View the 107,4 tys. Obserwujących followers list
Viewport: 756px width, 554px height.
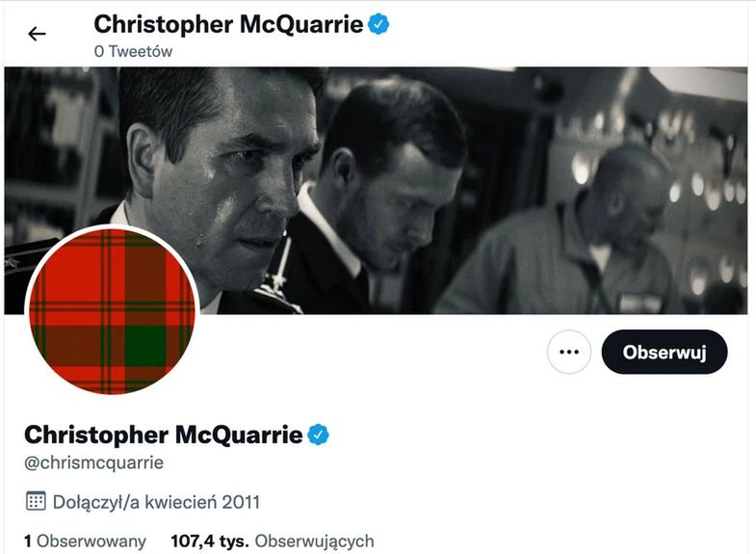point(272,541)
